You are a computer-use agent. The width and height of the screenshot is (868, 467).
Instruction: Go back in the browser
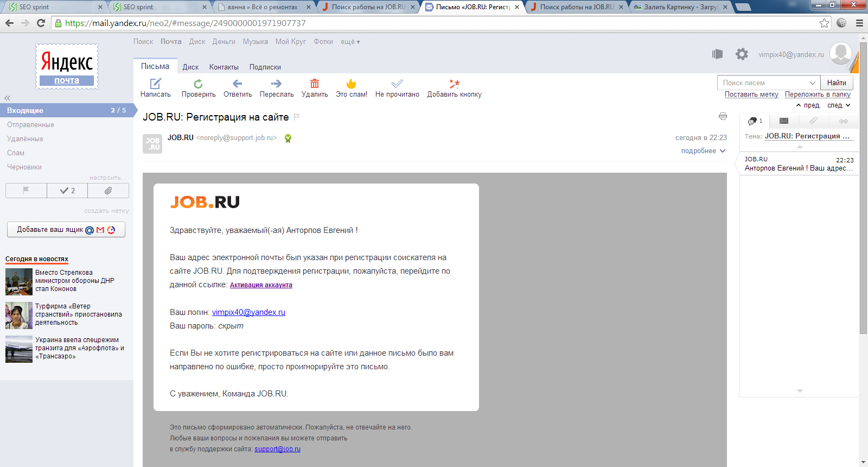point(9,23)
